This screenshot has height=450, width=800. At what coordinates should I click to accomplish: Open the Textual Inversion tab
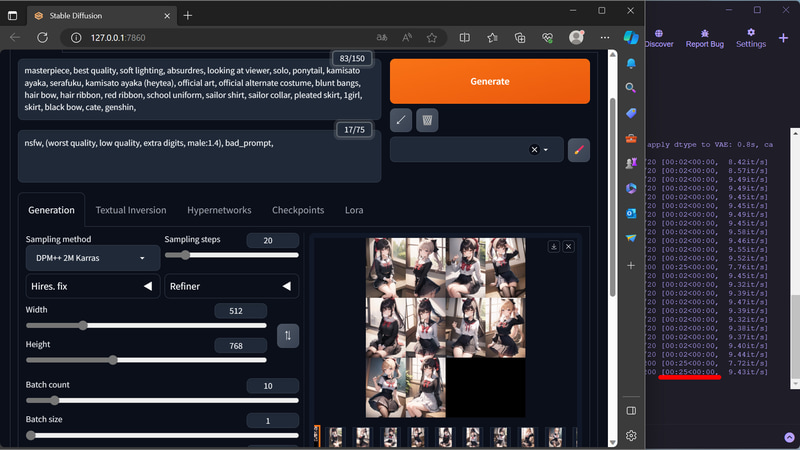(131, 210)
